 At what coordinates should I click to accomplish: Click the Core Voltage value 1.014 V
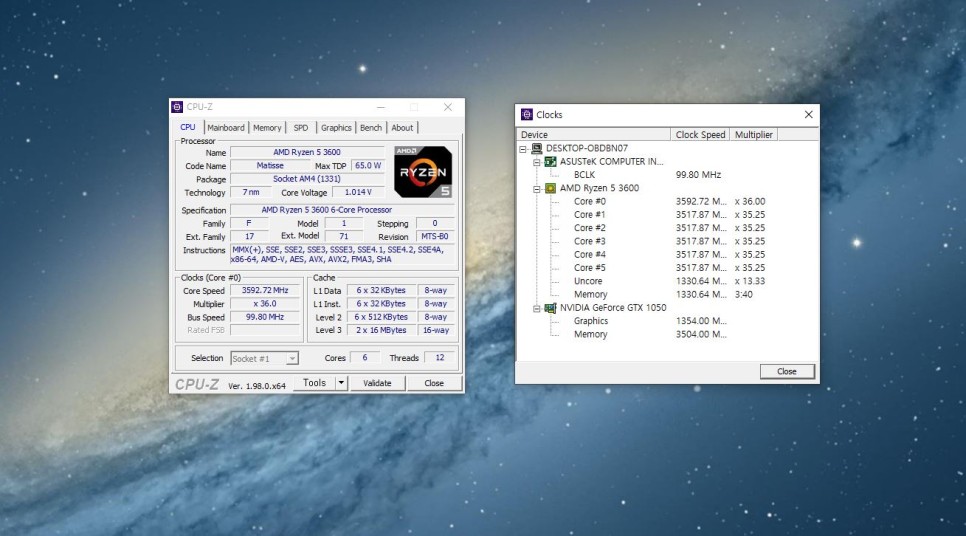tap(358, 192)
